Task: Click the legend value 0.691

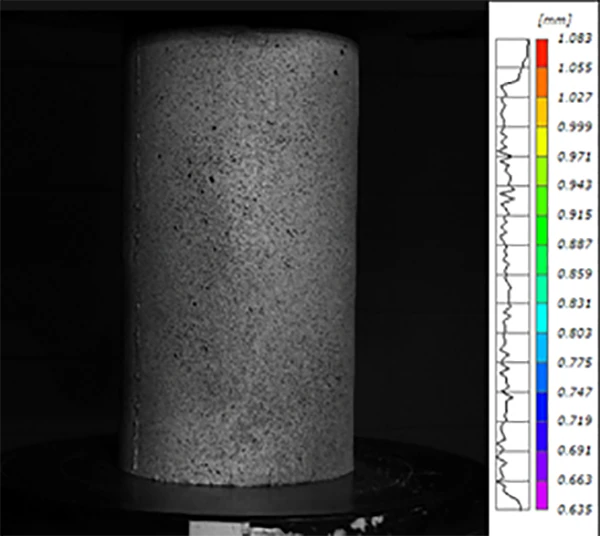Action: (x=575, y=450)
